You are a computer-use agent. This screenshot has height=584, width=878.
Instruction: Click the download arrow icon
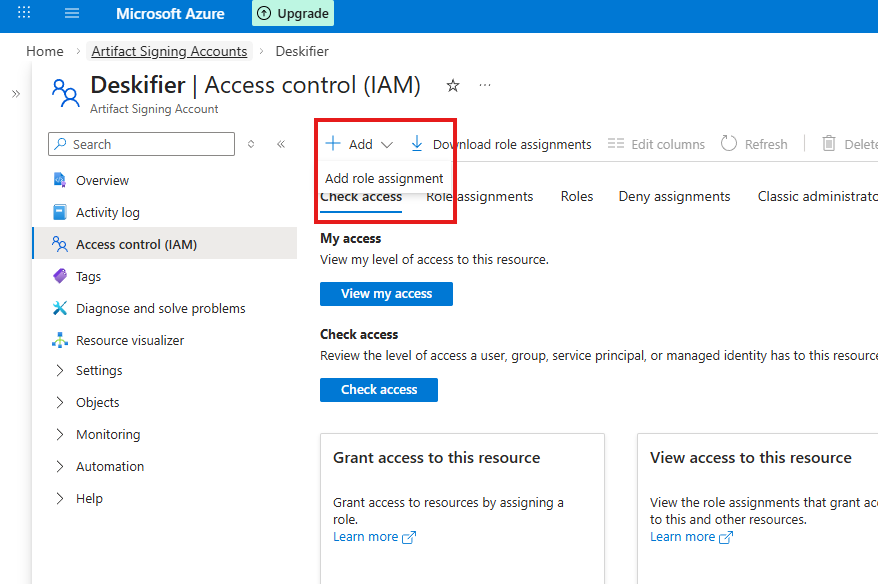point(417,144)
